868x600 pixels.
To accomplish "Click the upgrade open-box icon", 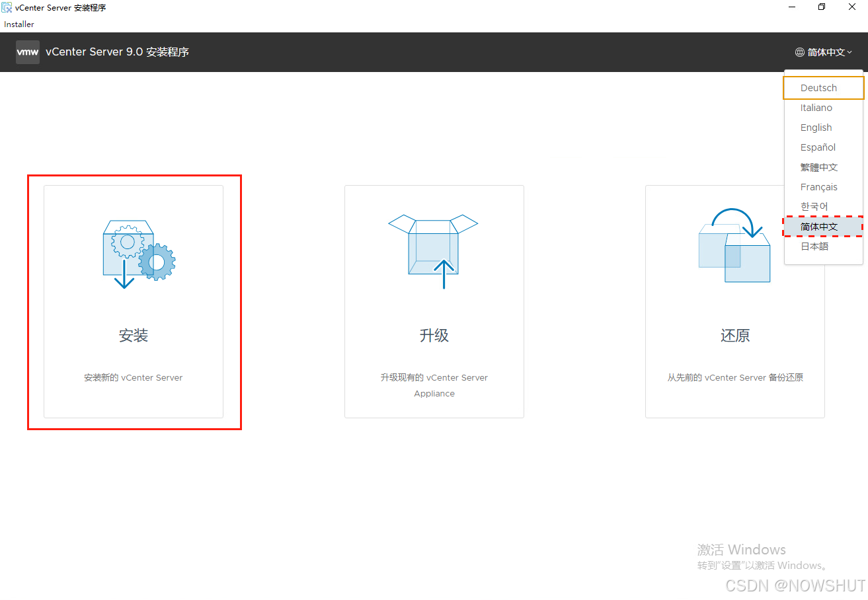I will (x=433, y=251).
